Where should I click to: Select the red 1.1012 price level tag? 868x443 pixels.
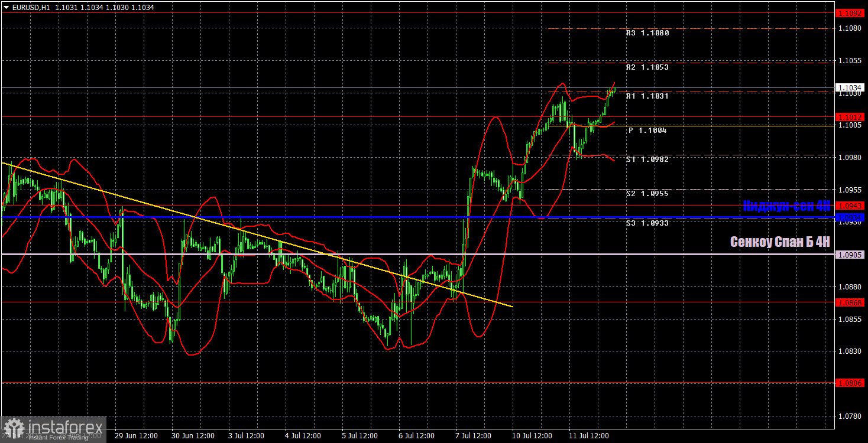point(850,117)
